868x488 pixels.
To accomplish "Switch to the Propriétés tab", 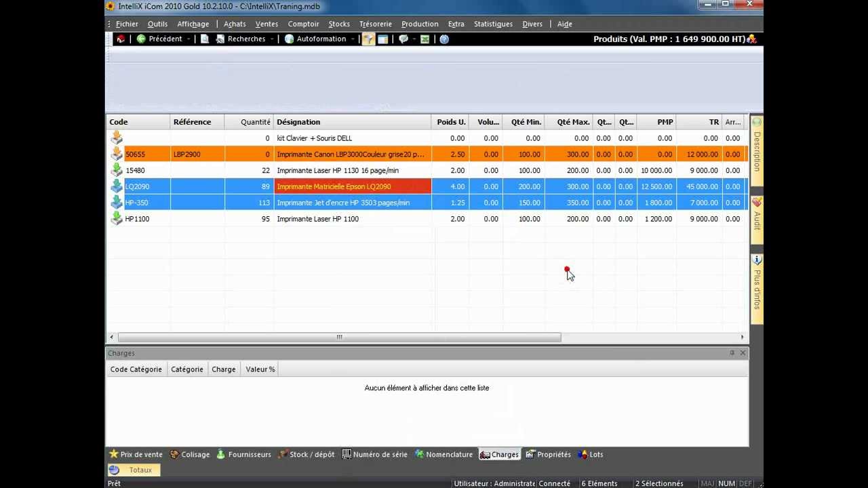I will [548, 455].
